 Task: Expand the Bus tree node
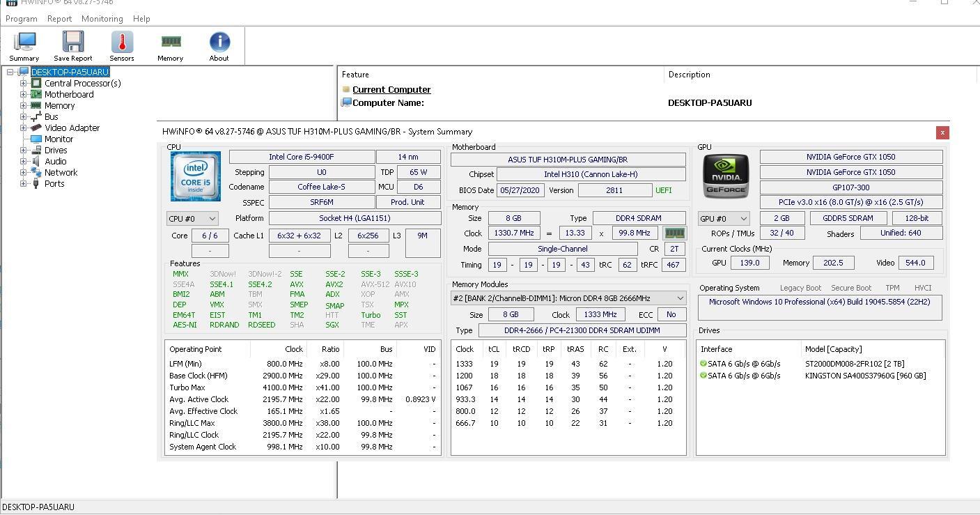point(23,116)
